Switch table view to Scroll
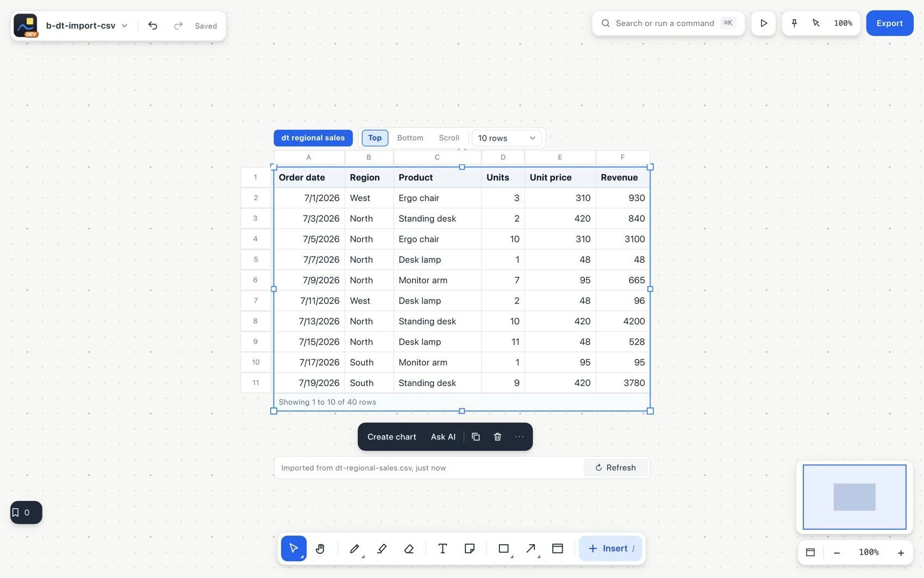This screenshot has width=924, height=578. 449,138
